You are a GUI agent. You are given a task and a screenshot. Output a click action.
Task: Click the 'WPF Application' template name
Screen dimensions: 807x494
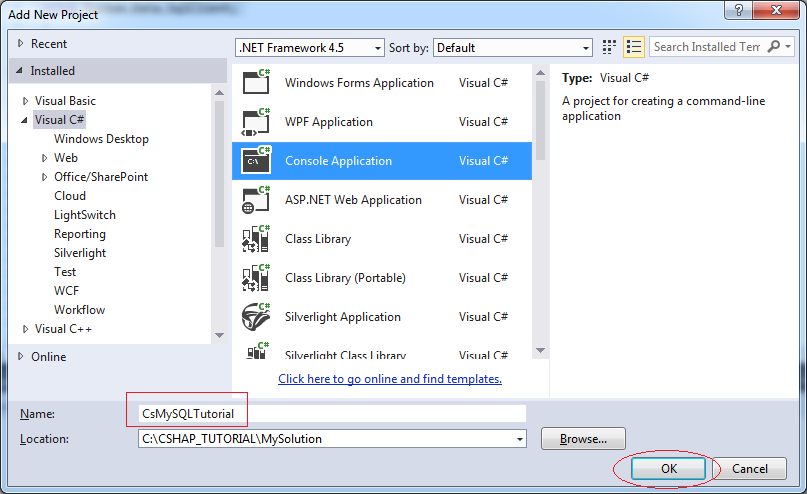click(x=329, y=122)
